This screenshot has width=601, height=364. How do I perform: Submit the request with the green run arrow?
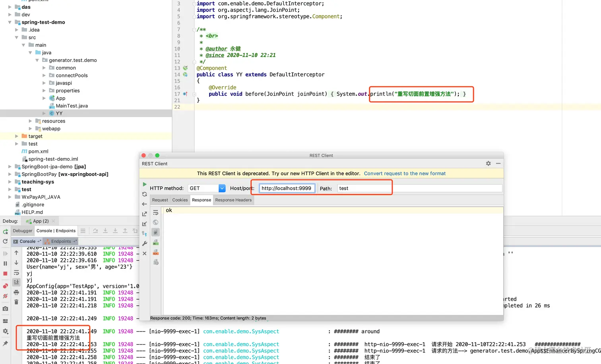click(145, 185)
